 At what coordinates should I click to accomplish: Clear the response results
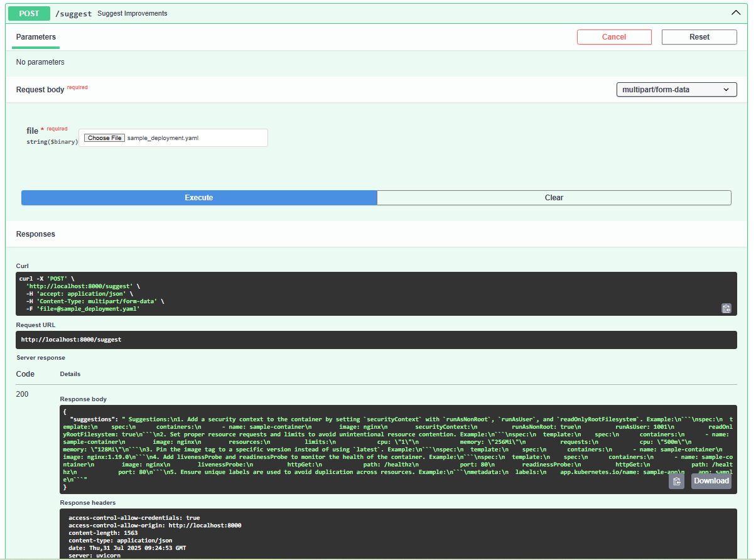(x=554, y=198)
